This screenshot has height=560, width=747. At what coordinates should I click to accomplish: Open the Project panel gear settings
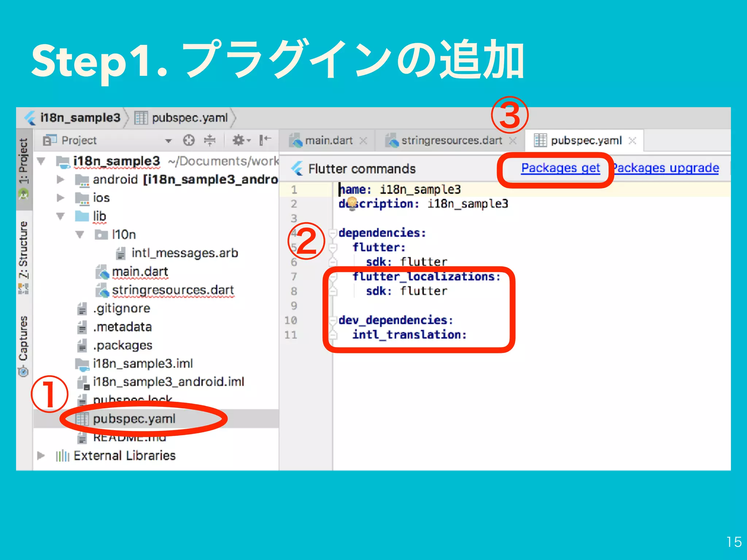pyautogui.click(x=239, y=140)
